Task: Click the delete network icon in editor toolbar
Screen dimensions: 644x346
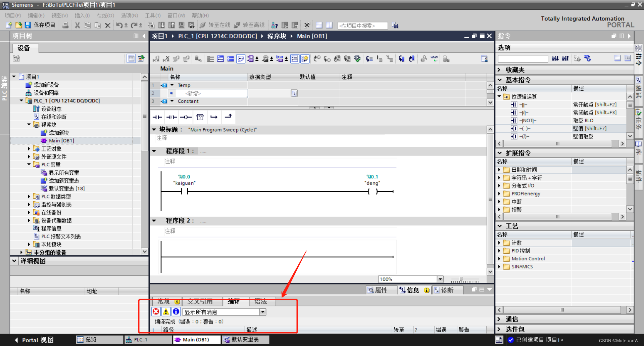Action: (166, 59)
